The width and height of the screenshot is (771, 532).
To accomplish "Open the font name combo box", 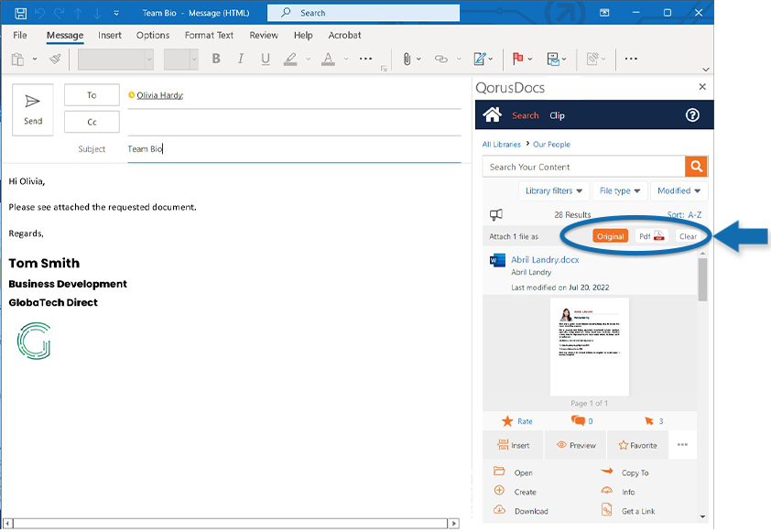I will [115, 59].
